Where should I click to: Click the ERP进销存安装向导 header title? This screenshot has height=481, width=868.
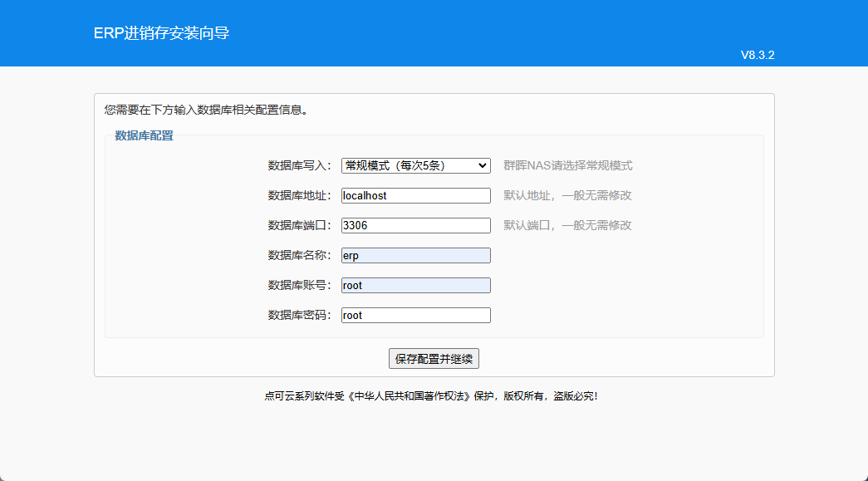pos(161,33)
